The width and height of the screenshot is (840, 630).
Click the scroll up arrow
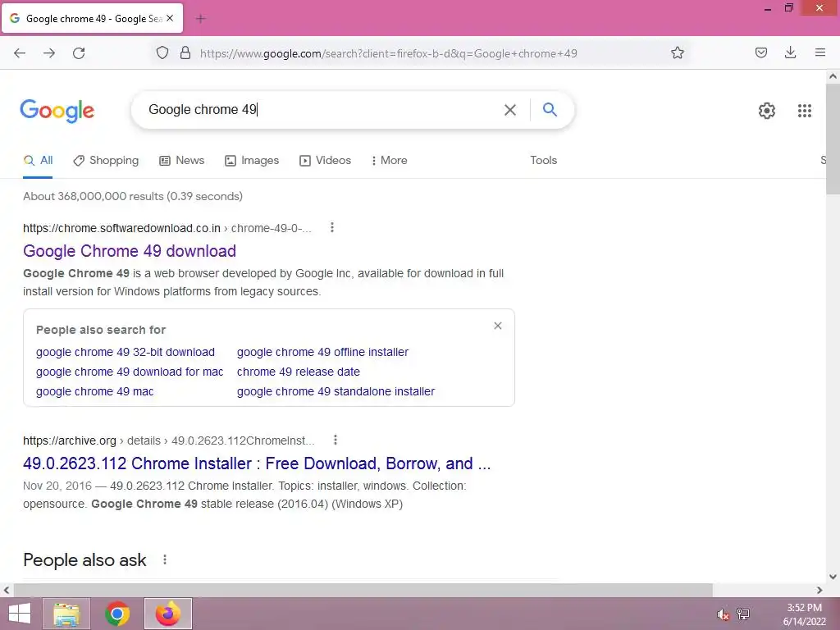click(x=833, y=76)
